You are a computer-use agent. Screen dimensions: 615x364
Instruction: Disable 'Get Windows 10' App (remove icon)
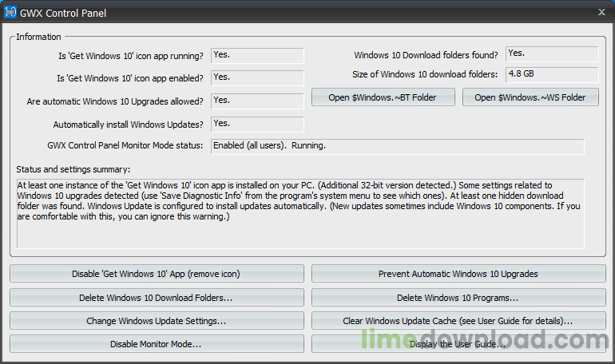(157, 274)
